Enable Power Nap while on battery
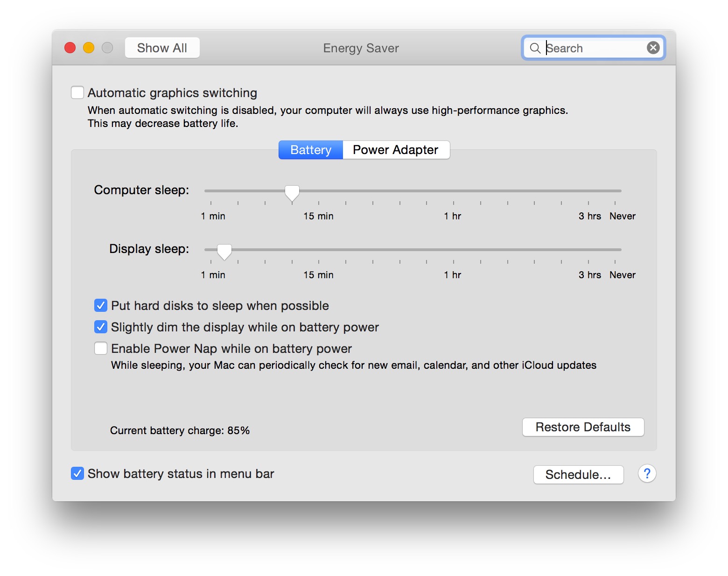Image resolution: width=728 pixels, height=576 pixels. point(101,349)
